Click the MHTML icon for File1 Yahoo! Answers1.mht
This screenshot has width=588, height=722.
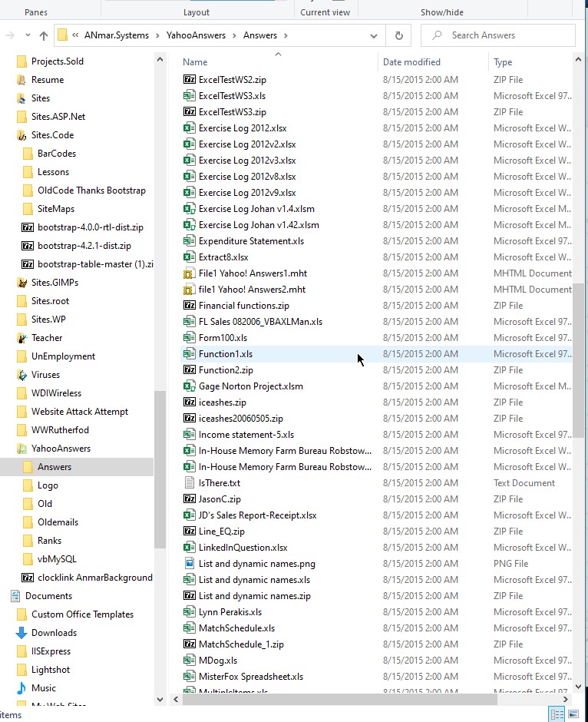pyautogui.click(x=189, y=273)
